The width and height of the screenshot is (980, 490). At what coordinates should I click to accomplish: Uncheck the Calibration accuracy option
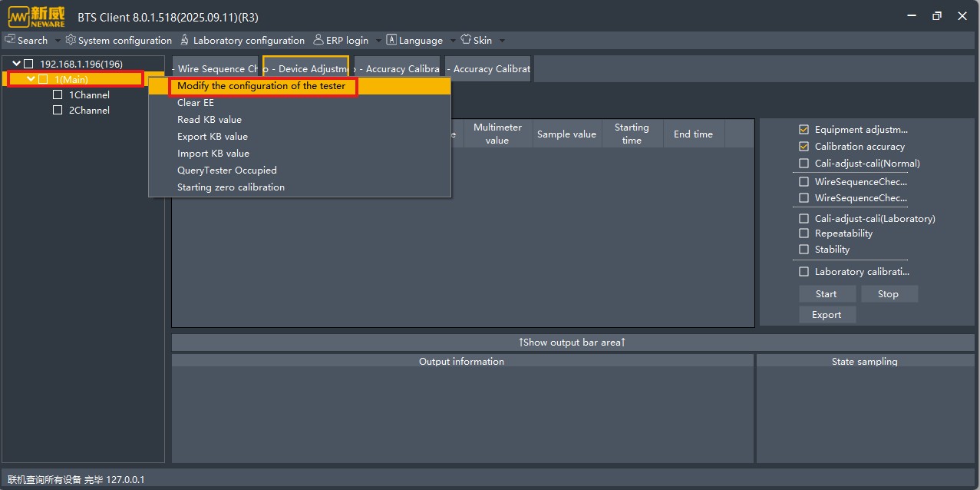point(803,147)
